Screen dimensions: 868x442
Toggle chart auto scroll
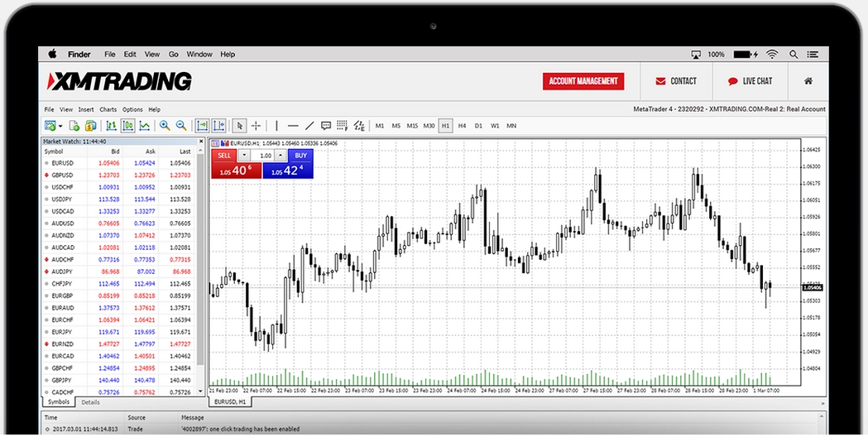[x=202, y=126]
